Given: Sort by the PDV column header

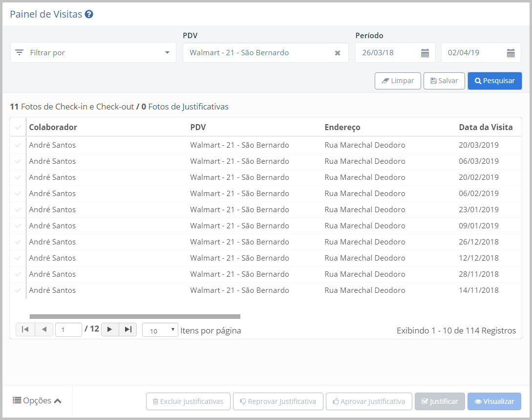Looking at the screenshot, I should point(198,127).
